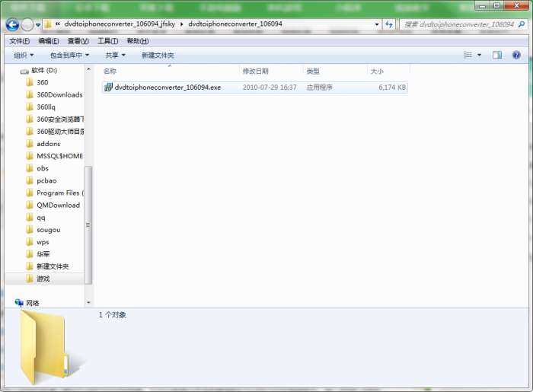Select the 360Downloads folder
Screen dimensions: 533x392
coord(59,95)
